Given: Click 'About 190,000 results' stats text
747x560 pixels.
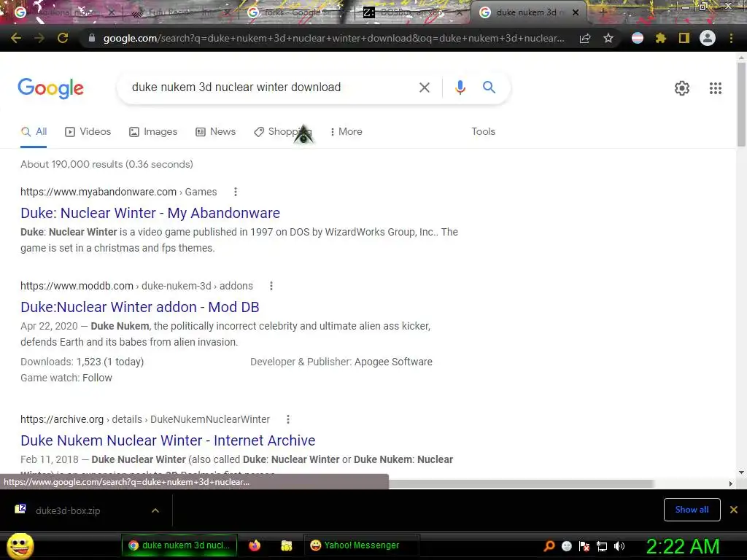Looking at the screenshot, I should click(x=107, y=164).
